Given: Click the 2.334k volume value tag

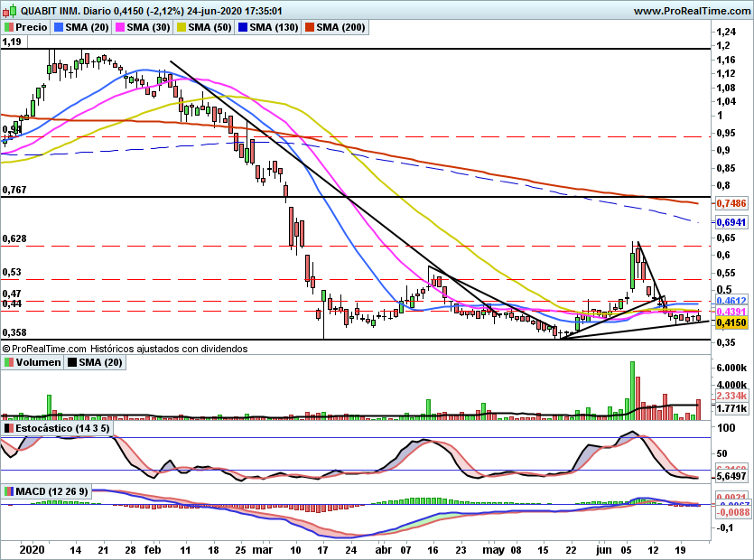Looking at the screenshot, I should [731, 396].
